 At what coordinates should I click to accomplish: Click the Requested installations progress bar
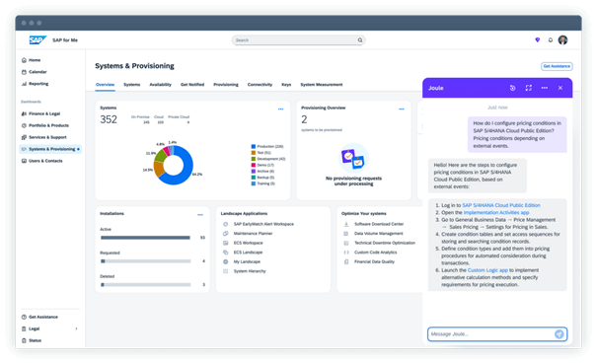145,261
